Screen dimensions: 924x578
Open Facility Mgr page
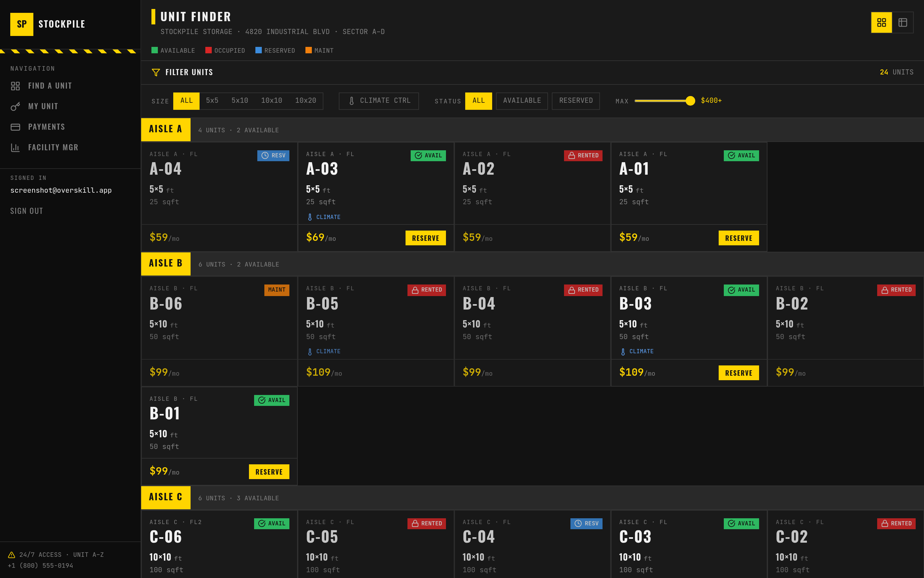(70, 148)
